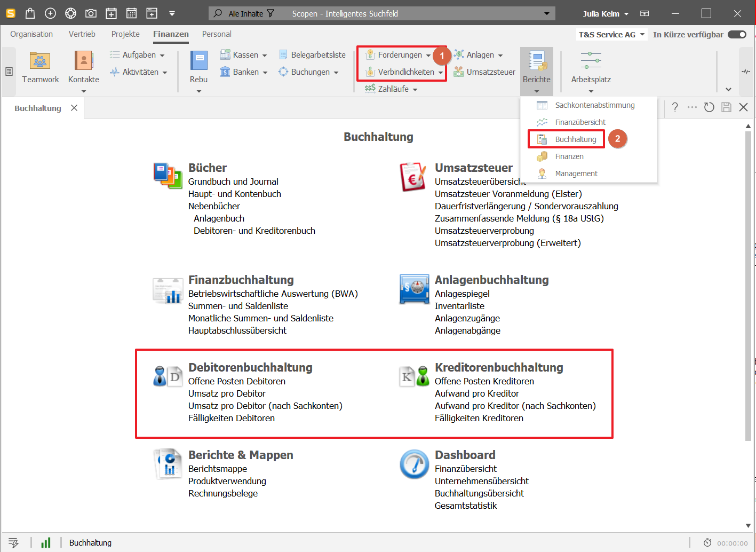Select Sachkontenabstimmung from Berichte menu
This screenshot has height=552, width=756.
[588, 105]
